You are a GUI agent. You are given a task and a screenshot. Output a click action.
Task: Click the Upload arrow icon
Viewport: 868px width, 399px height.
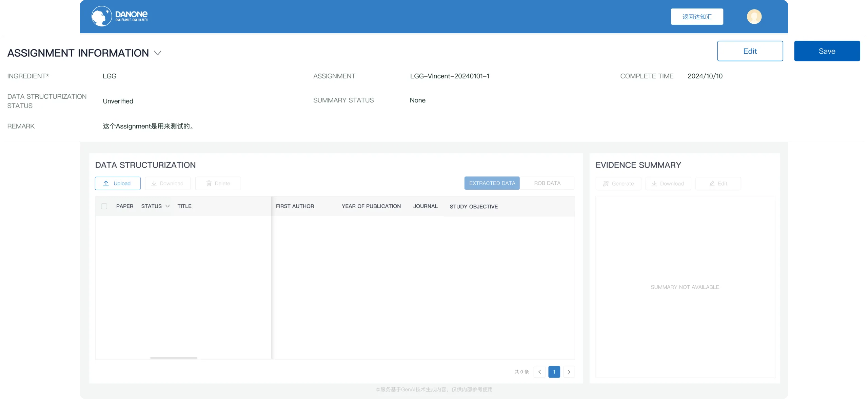[x=106, y=183]
